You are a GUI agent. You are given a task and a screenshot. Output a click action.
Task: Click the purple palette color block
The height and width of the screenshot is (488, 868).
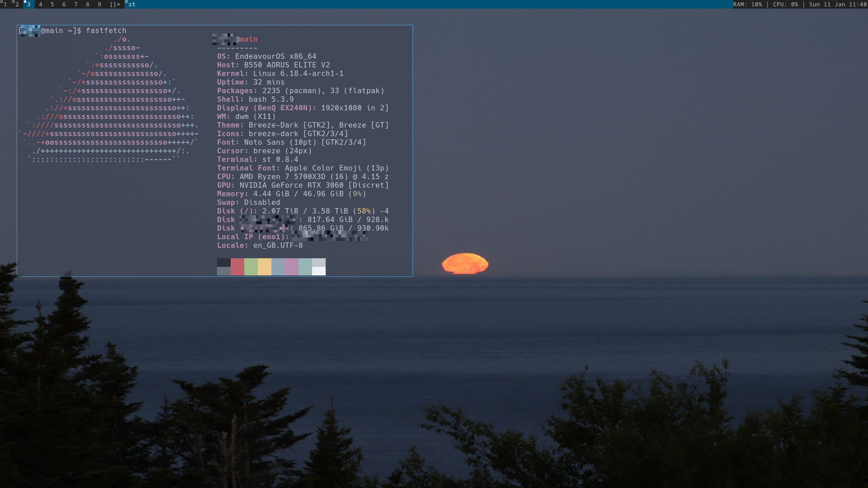click(292, 267)
